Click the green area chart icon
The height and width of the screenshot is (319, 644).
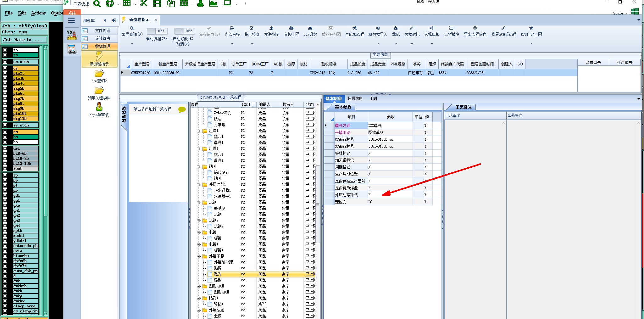click(213, 3)
